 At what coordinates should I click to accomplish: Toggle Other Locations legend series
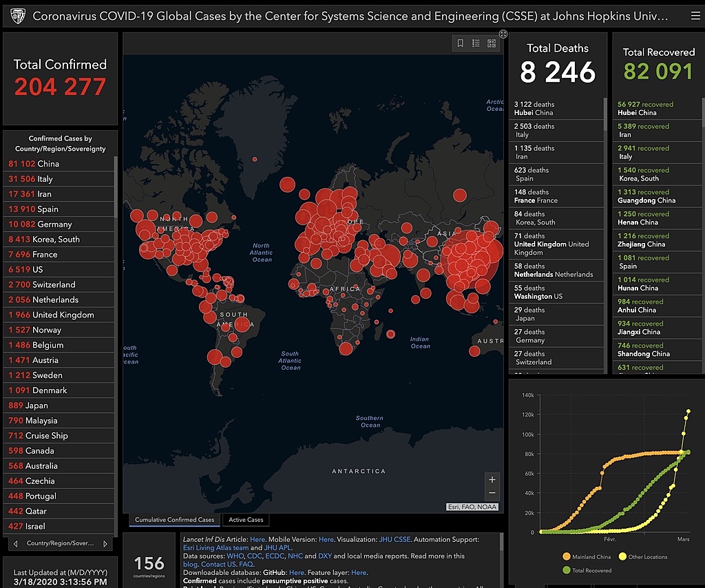point(643,556)
